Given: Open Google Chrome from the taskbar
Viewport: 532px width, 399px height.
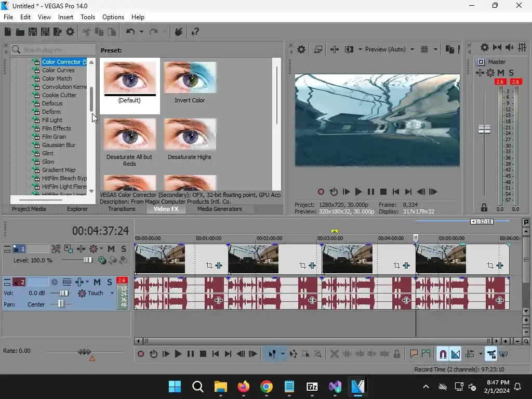Looking at the screenshot, I should [x=267, y=387].
